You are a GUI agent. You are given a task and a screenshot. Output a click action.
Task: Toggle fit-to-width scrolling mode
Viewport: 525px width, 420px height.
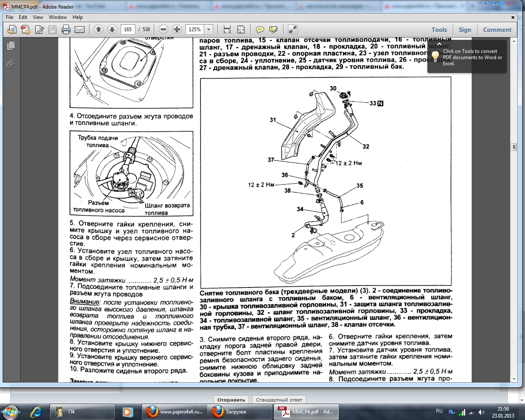click(x=227, y=30)
